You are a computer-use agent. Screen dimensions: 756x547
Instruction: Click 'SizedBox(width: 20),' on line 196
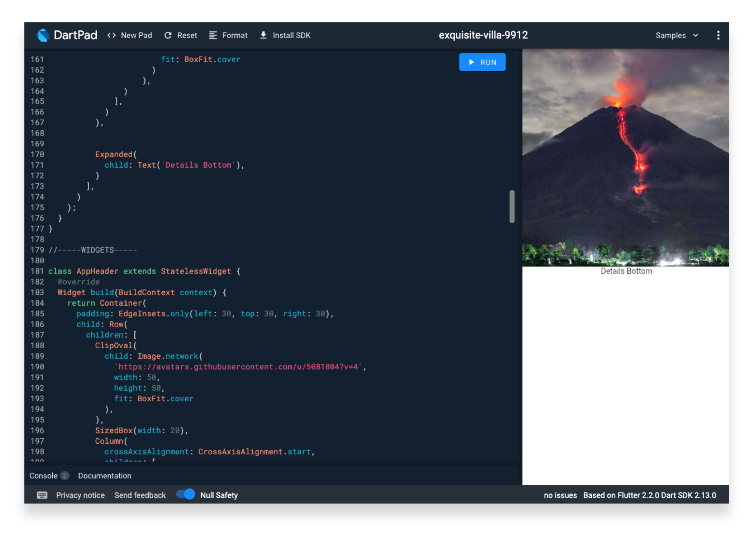click(142, 430)
